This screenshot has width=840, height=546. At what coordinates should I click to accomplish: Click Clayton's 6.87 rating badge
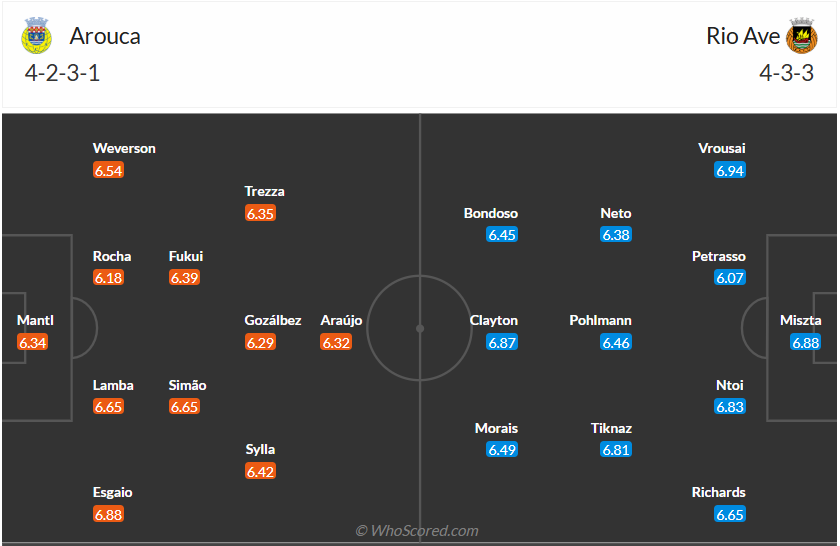click(502, 342)
